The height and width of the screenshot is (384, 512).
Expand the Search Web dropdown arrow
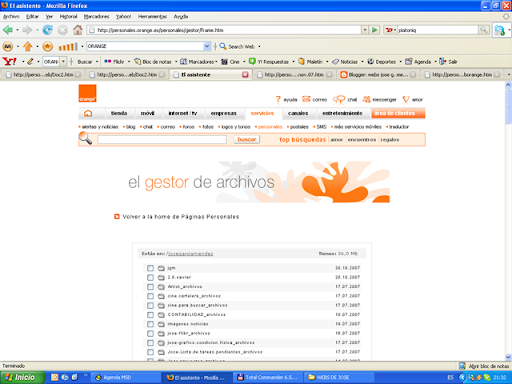(x=259, y=47)
